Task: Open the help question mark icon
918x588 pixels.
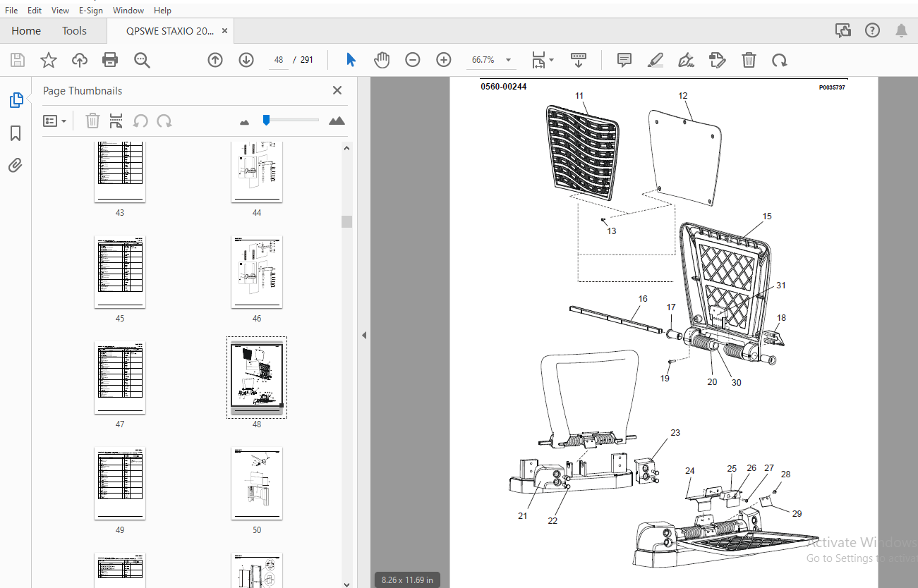Action: pos(873,30)
